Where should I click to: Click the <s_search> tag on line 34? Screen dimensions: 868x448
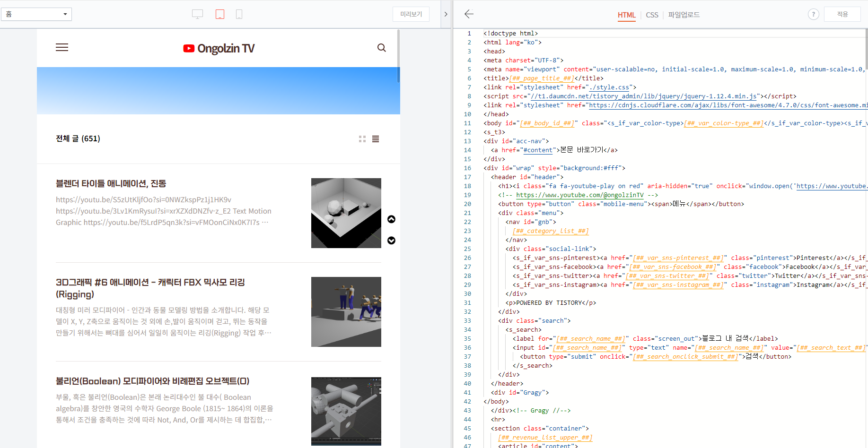point(523,330)
